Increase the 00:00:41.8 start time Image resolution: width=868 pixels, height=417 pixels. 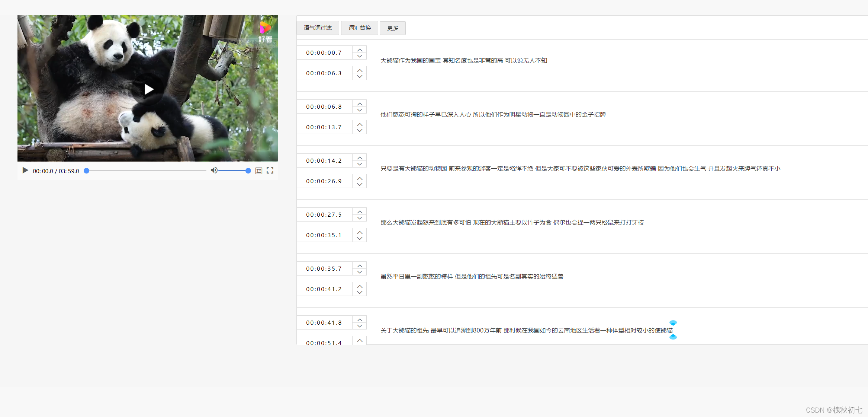pos(360,319)
